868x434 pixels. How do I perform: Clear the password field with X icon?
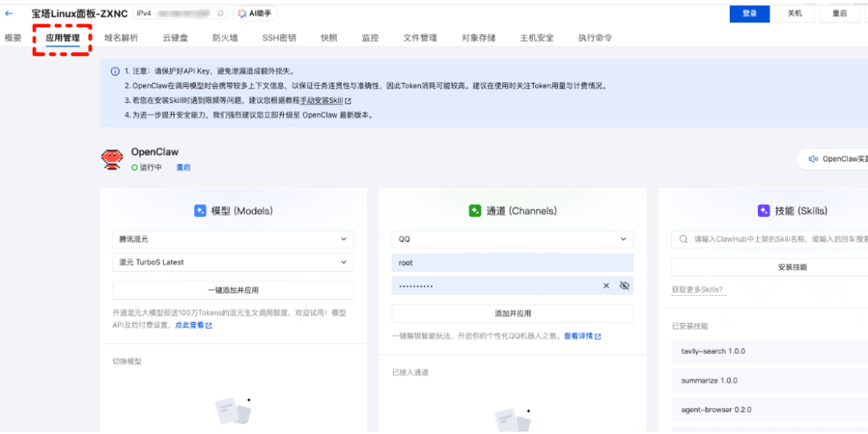tap(606, 285)
